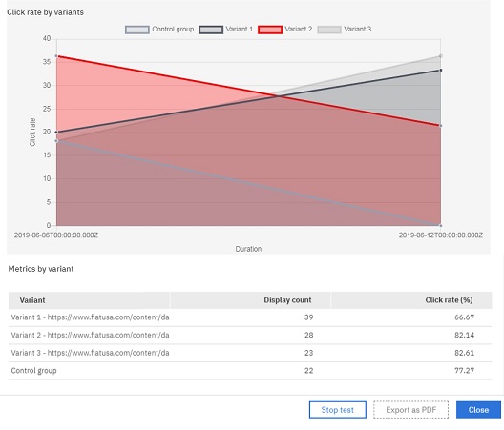Image resolution: width=504 pixels, height=430 pixels.
Task: Export the report as PDF
Action: pyautogui.click(x=410, y=410)
